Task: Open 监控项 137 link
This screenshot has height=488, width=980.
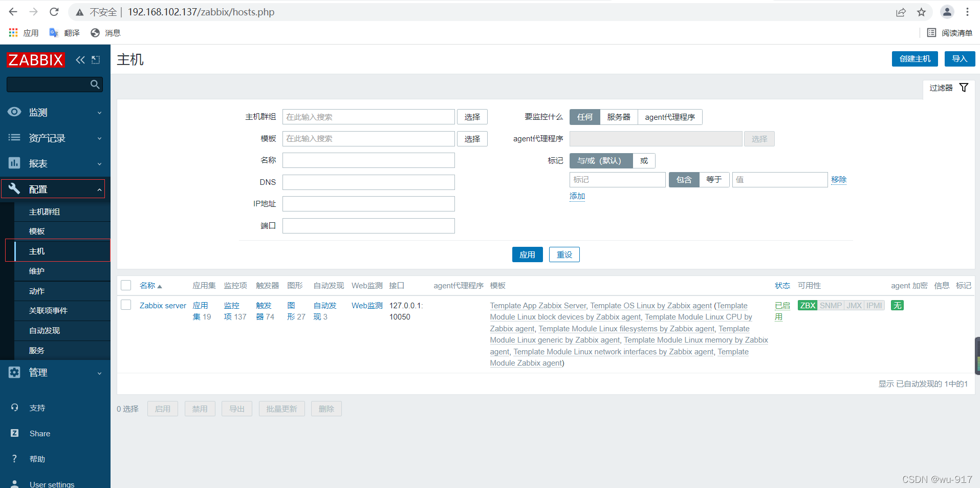Action: click(235, 311)
